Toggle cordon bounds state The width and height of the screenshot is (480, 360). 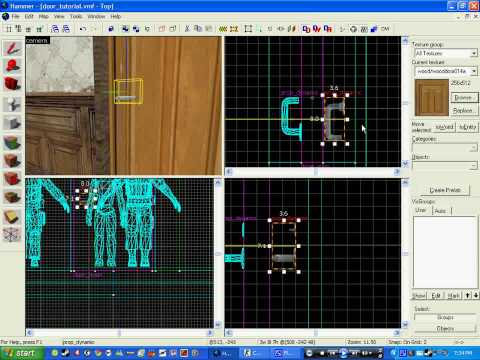tap(223, 29)
